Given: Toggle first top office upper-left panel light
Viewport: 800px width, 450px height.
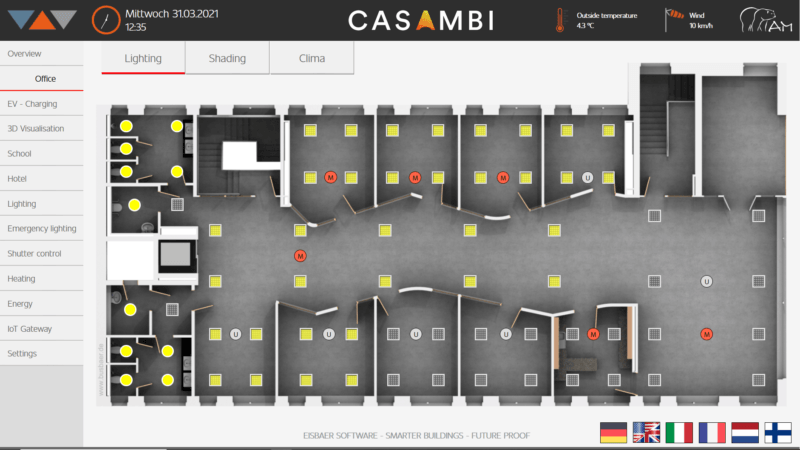Looking at the screenshot, I should coord(310,130).
